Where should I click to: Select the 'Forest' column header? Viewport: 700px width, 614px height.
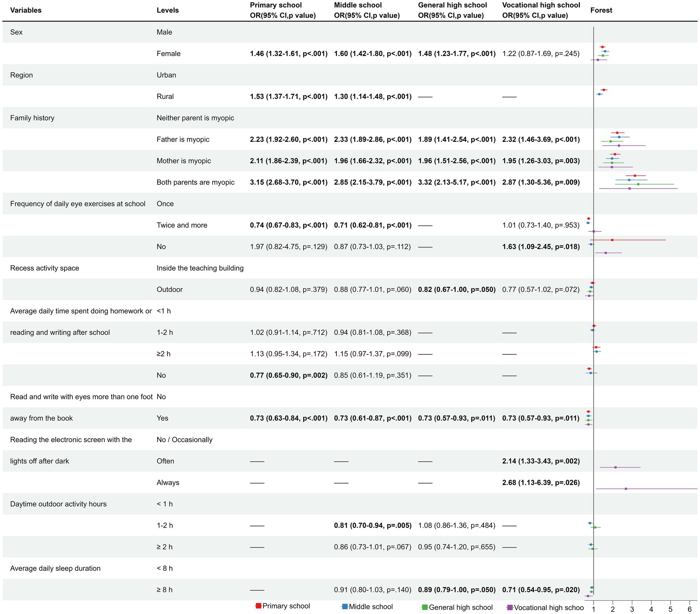pos(601,10)
